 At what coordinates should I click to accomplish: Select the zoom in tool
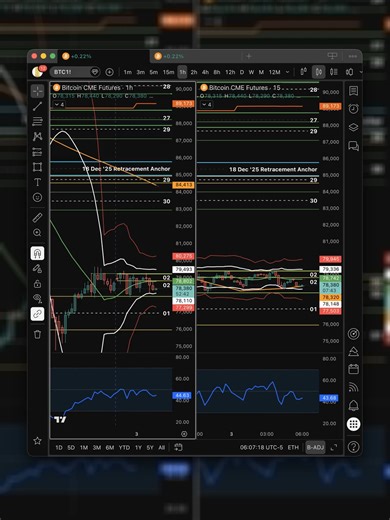click(37, 233)
